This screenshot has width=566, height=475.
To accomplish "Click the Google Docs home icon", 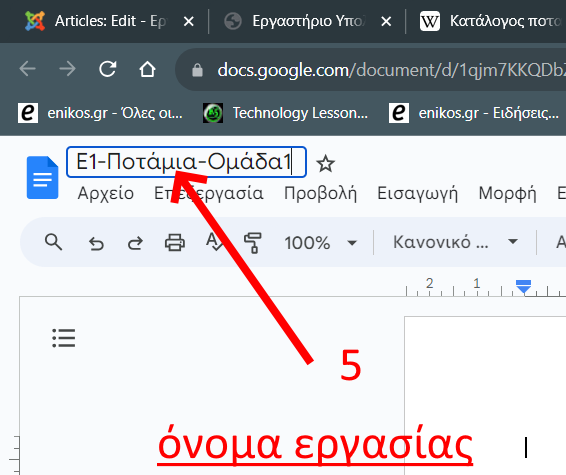I will click(43, 178).
